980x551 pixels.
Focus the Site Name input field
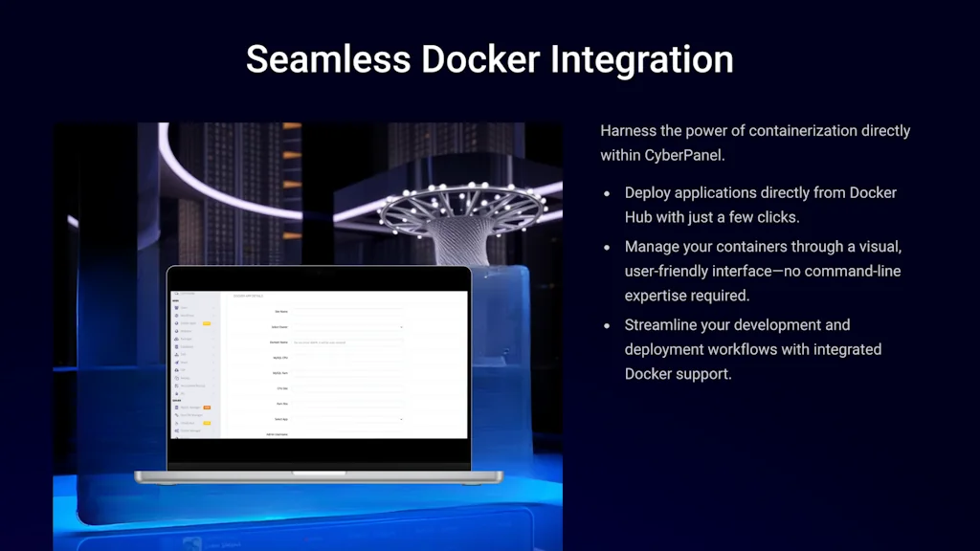pos(347,311)
